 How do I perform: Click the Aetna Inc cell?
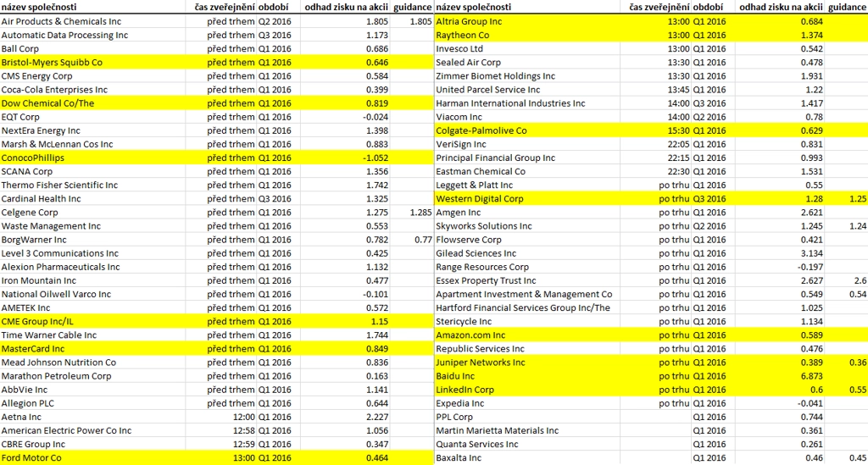pos(93,417)
